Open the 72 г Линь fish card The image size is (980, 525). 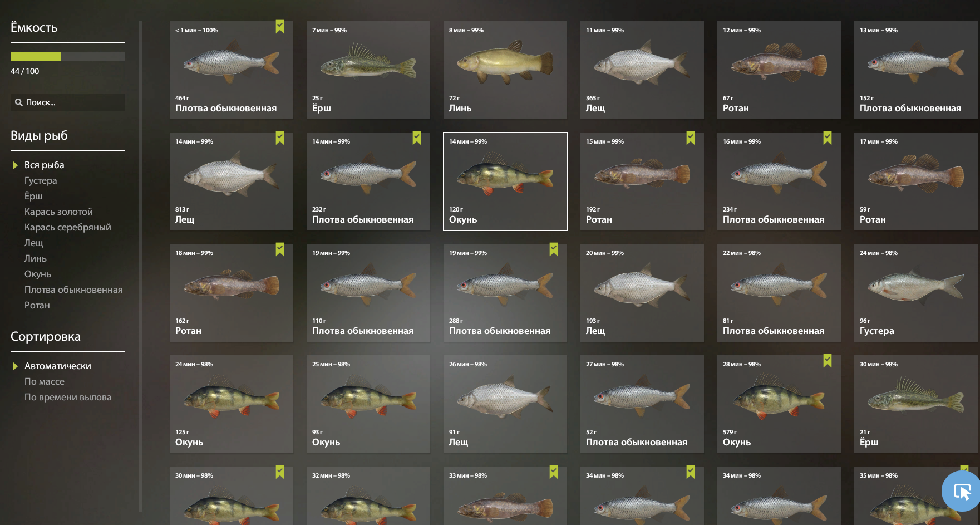coord(505,70)
